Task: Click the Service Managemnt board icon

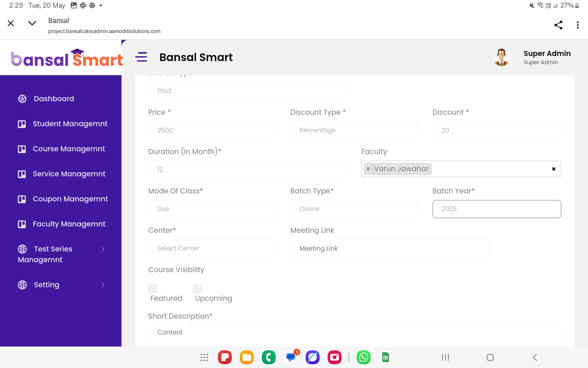Action: click(x=22, y=174)
